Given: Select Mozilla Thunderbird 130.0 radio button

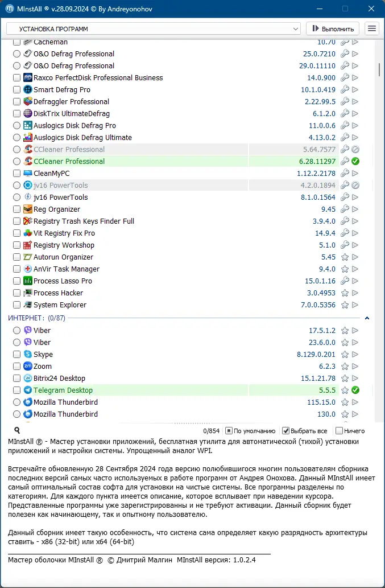Looking at the screenshot, I should click(x=16, y=414).
